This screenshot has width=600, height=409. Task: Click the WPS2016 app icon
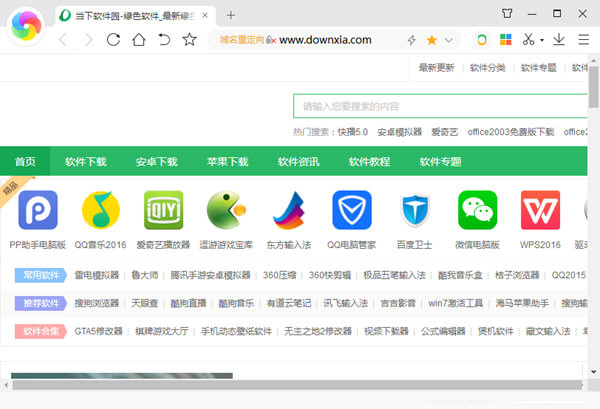[x=540, y=210]
